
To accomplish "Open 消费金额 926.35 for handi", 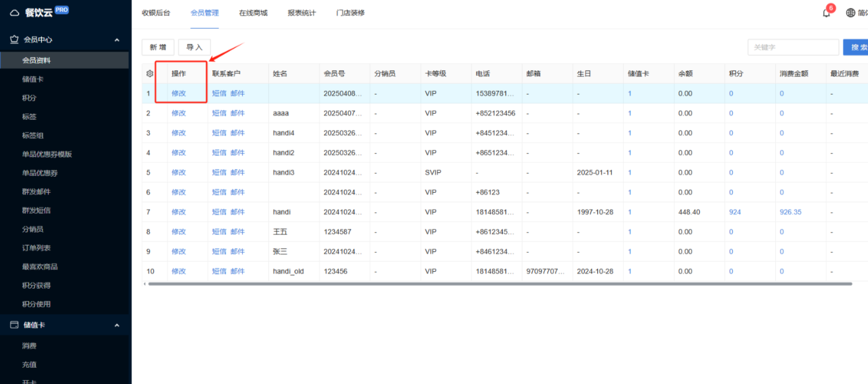I will [791, 212].
